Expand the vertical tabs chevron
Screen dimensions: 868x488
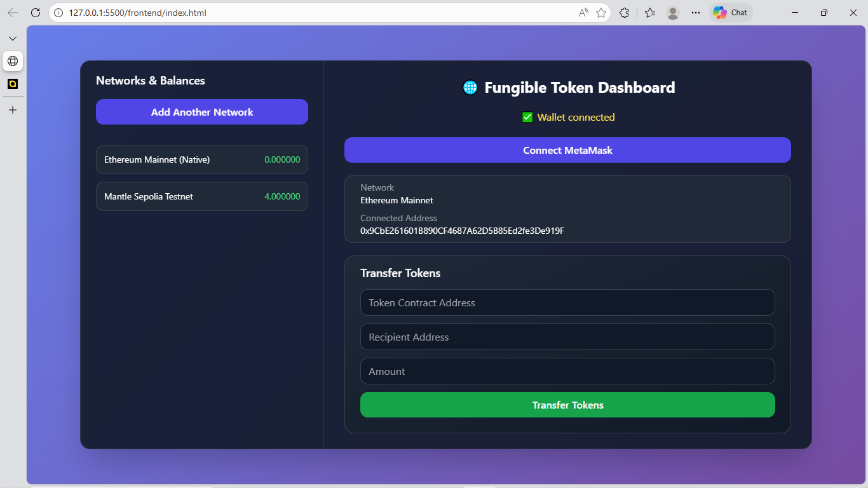pos(13,39)
